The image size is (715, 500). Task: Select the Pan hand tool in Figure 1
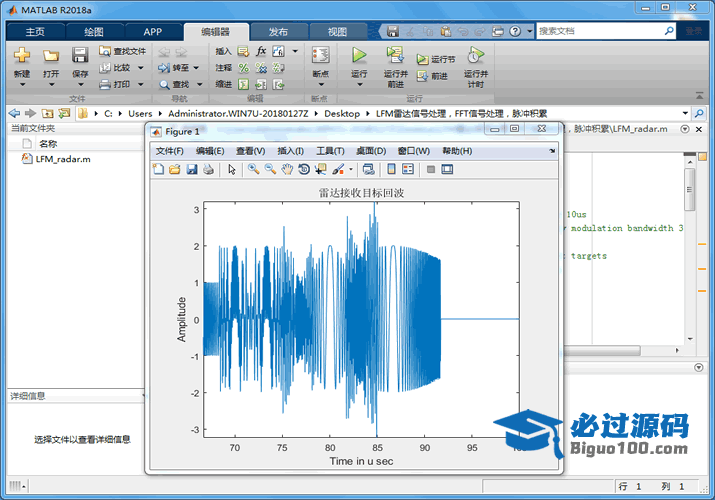[287, 169]
